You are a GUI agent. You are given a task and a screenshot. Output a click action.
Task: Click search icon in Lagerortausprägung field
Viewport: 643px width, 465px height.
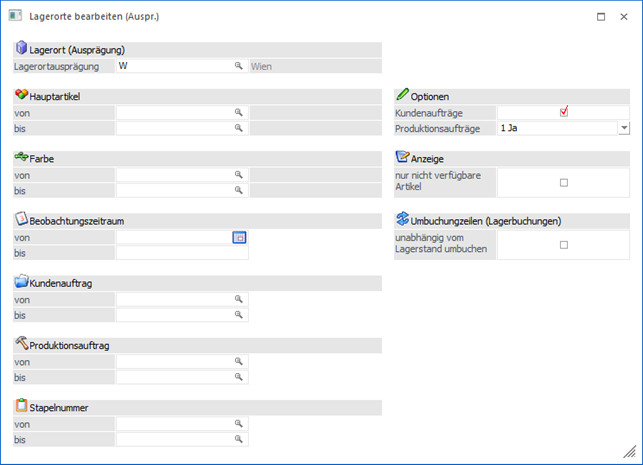click(x=239, y=66)
